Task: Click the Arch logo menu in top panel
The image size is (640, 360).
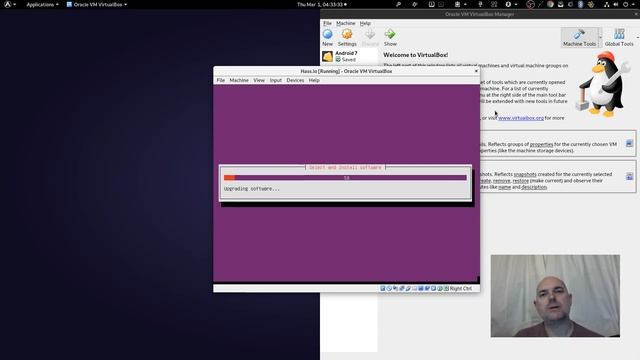Action: (x=8, y=4)
